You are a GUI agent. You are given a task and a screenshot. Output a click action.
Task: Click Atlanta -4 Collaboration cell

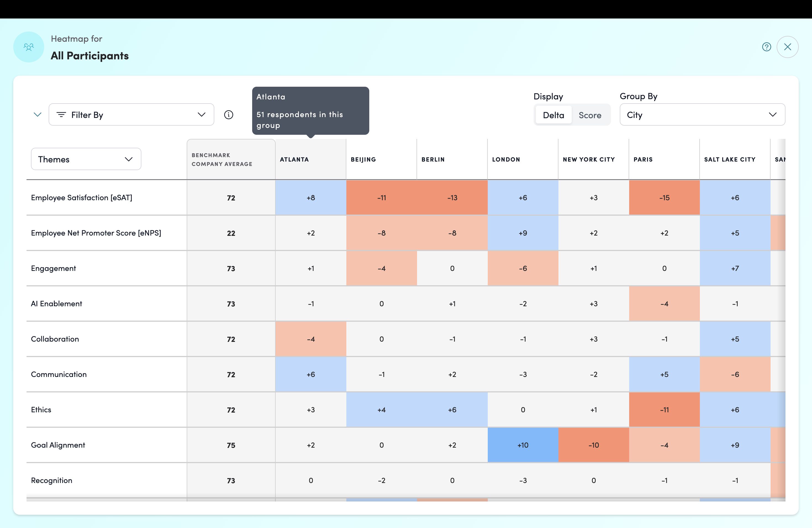[311, 339]
